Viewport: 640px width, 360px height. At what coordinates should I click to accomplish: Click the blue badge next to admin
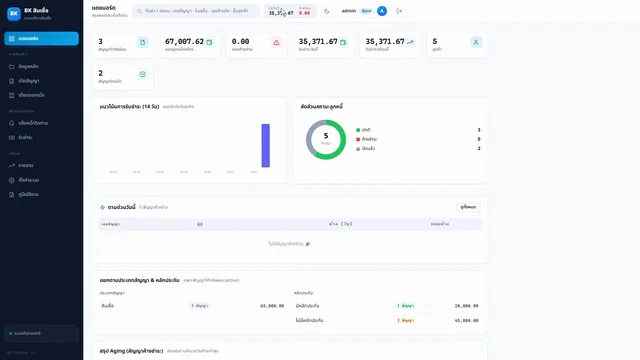(367, 11)
